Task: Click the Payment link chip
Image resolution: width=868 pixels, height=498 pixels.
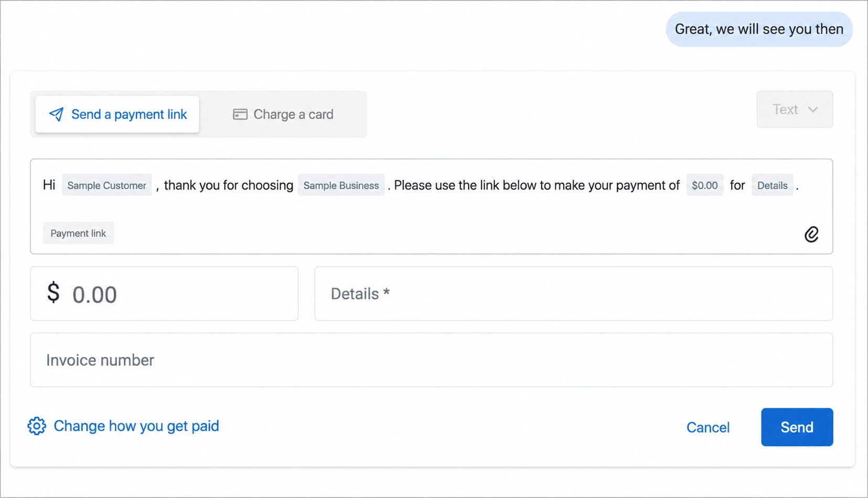Action: 78,233
